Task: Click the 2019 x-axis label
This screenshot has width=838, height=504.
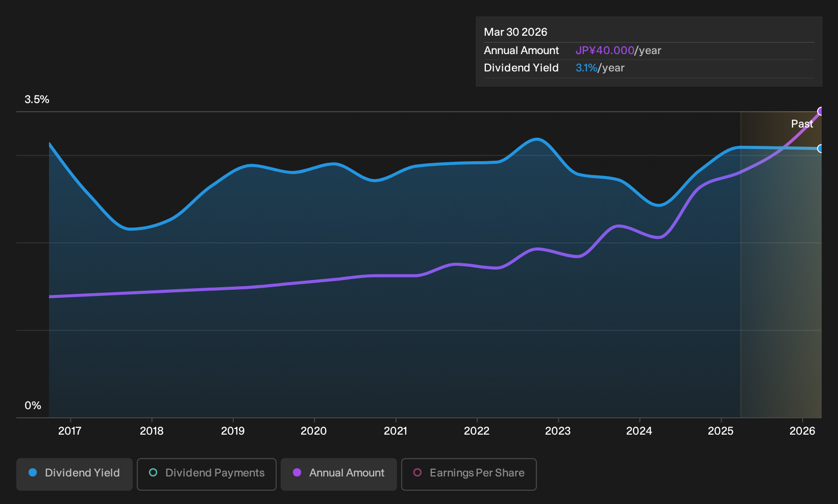Action: 233,431
